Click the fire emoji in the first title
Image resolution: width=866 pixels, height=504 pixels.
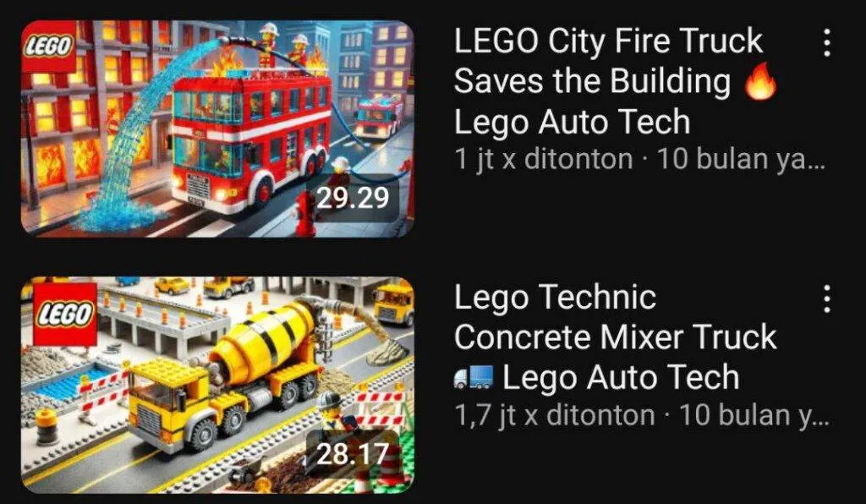pos(760,83)
